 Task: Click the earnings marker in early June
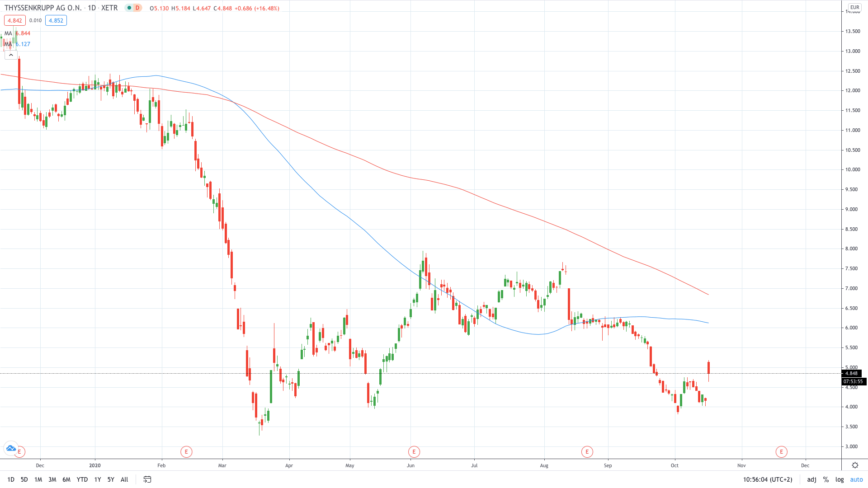coord(414,451)
